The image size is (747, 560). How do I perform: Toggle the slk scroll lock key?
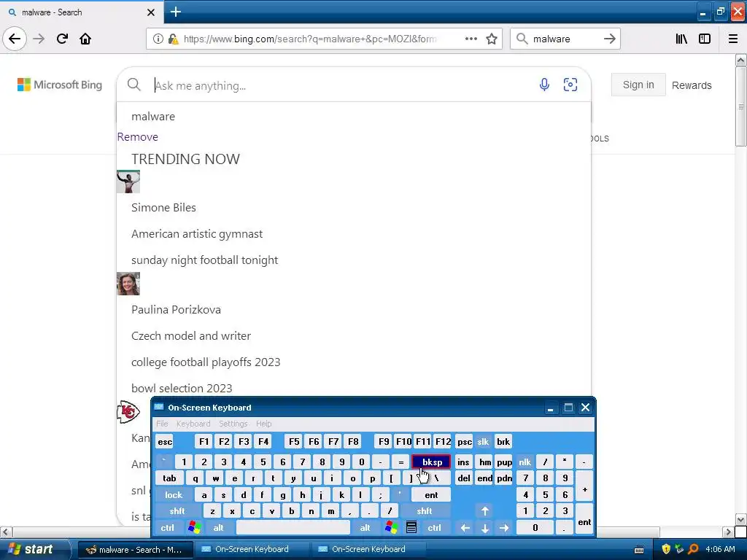coord(483,442)
